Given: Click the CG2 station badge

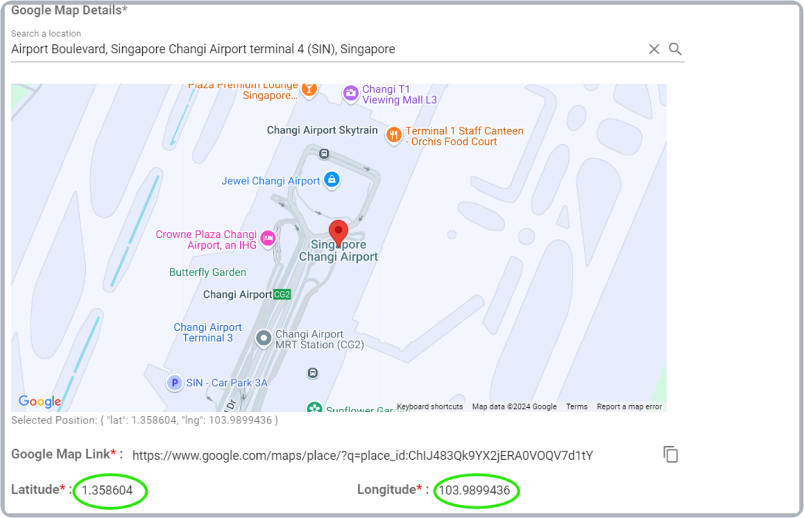Looking at the screenshot, I should click(x=282, y=294).
